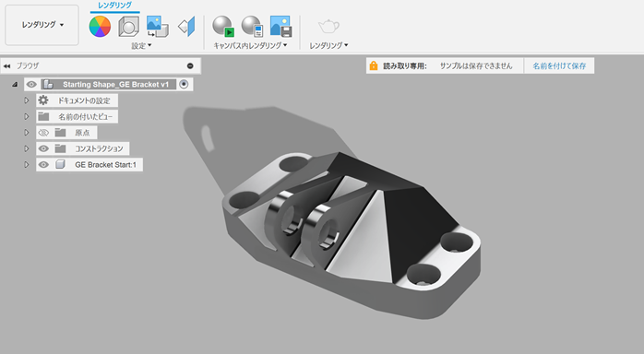Screen dimensions: 644x354
Task: Click the 読み取り専用: label
Action: pyautogui.click(x=405, y=65)
